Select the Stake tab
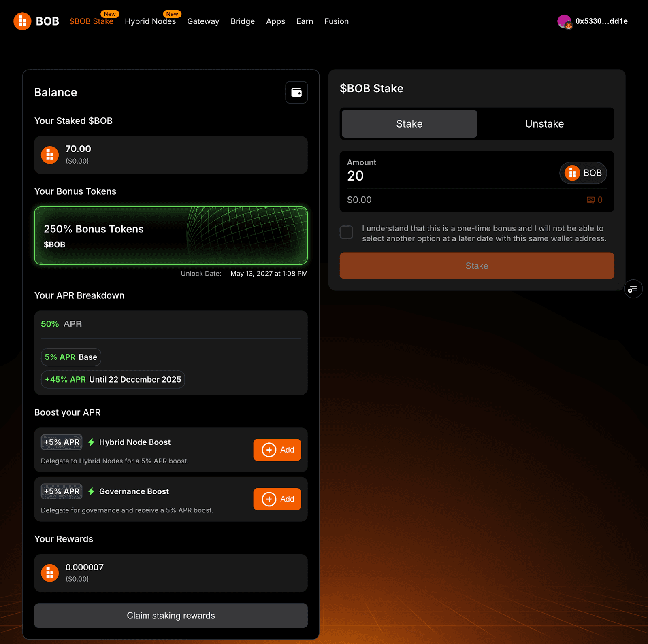 tap(409, 124)
